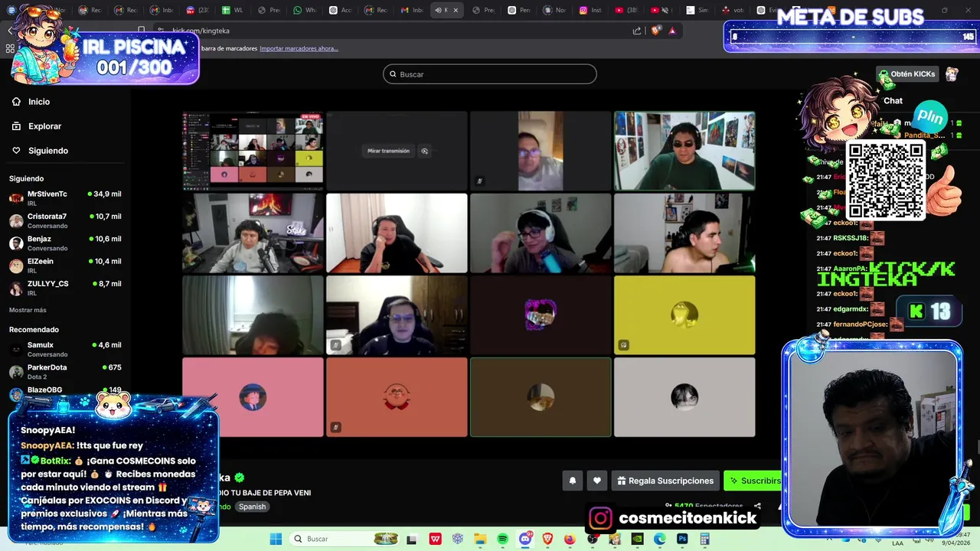Click the green Suscribirse button
Viewport: 980px width, 551px height.
pos(753,481)
